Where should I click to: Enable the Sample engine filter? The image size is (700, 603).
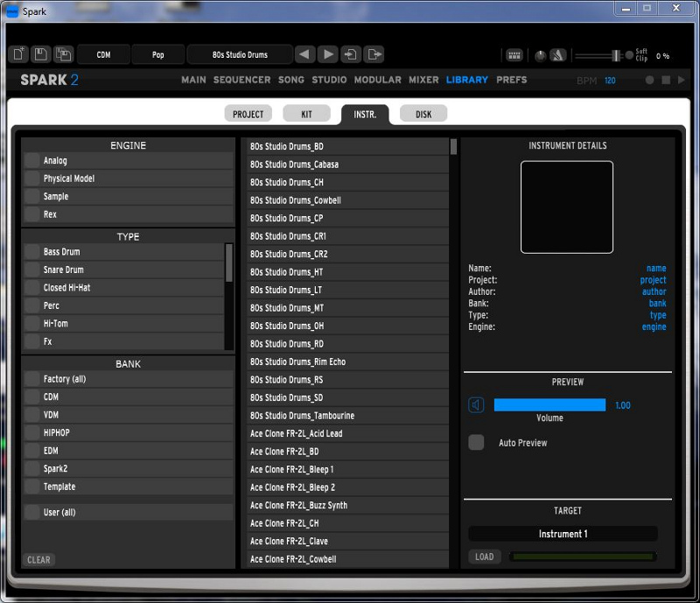tap(32, 197)
